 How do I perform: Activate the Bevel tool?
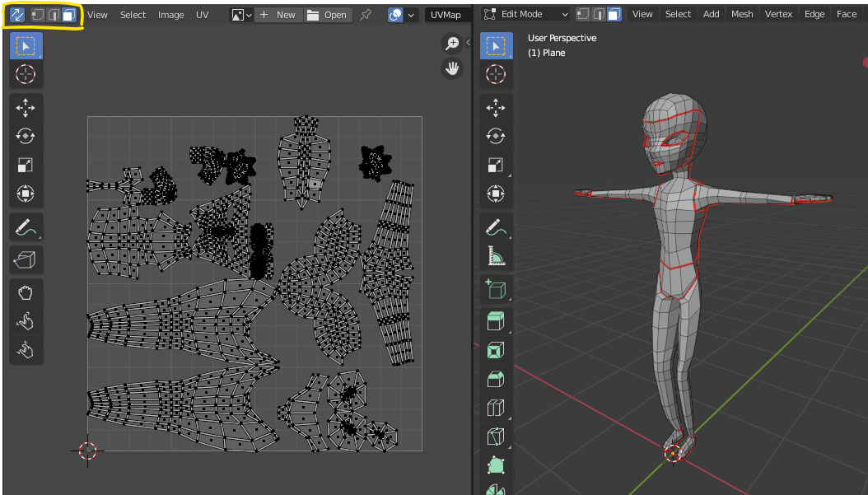tap(496, 379)
